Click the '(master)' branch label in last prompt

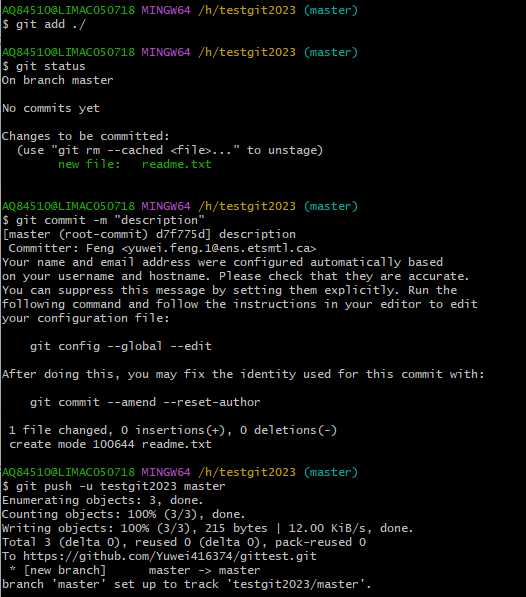pyautogui.click(x=331, y=472)
